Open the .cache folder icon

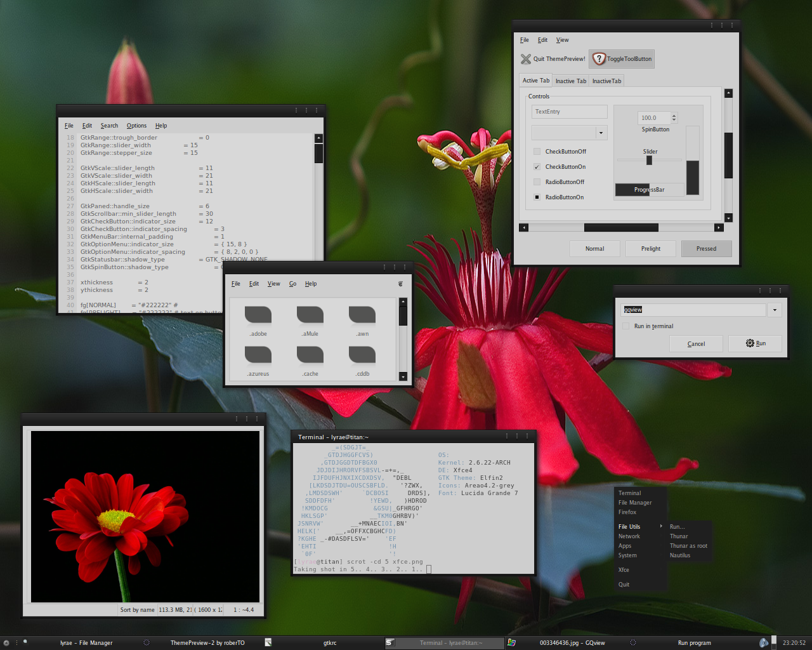(310, 355)
